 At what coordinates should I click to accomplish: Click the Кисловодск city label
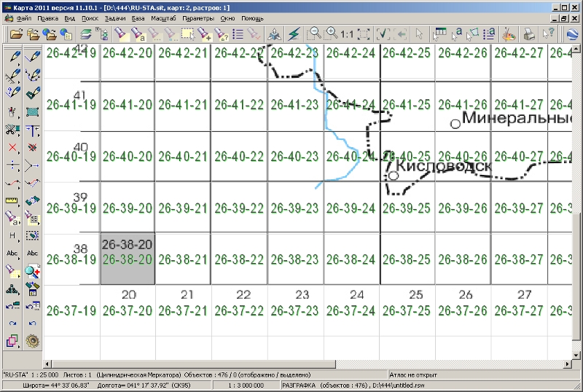(444, 166)
